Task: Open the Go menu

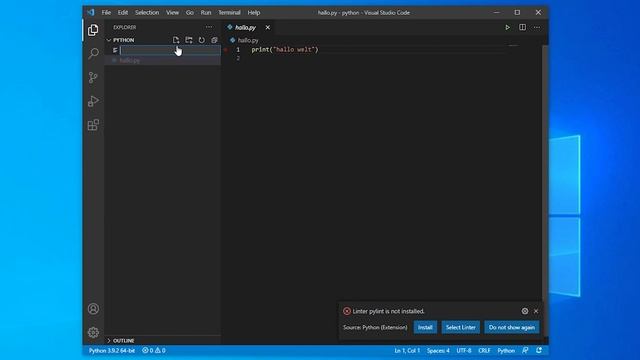Action: 190,13
